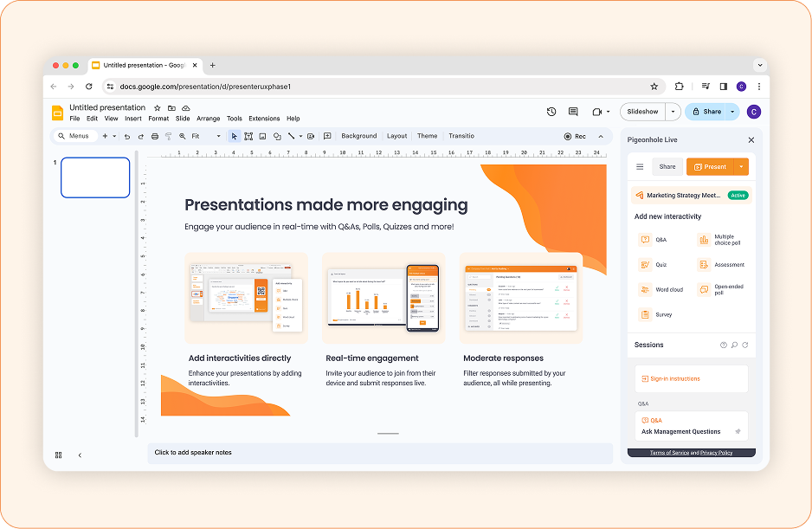Open browser tab search chevron
This screenshot has height=529, width=812.
(x=760, y=65)
